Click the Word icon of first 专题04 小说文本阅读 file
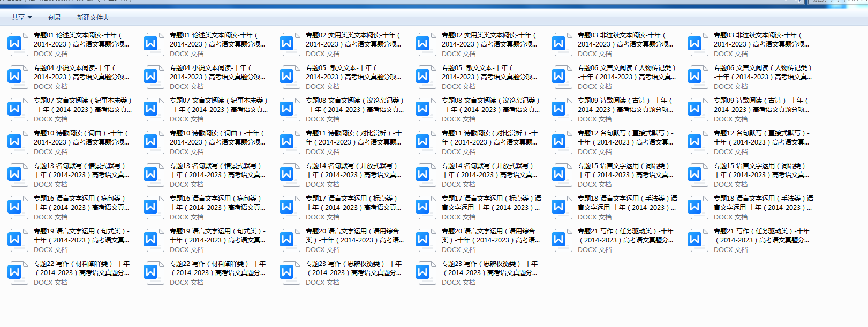Image resolution: width=868 pixels, height=327 pixels. click(18, 77)
